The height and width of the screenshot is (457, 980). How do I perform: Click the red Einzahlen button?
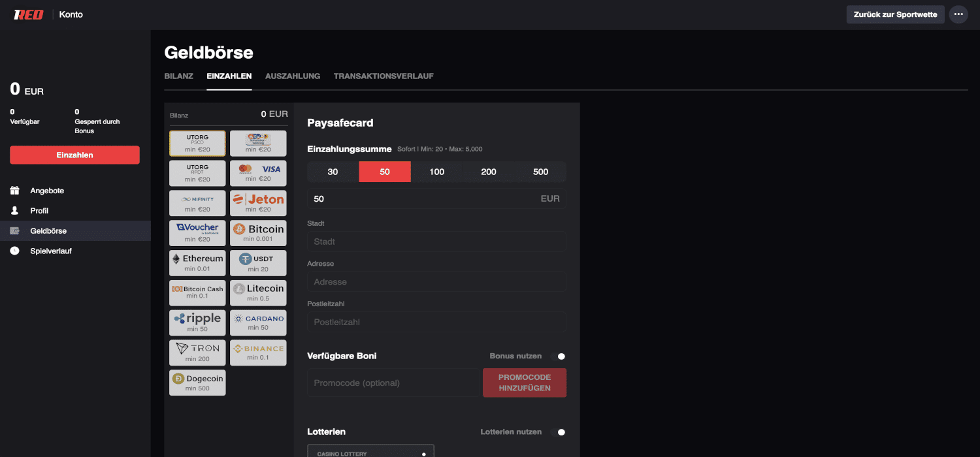(x=74, y=155)
